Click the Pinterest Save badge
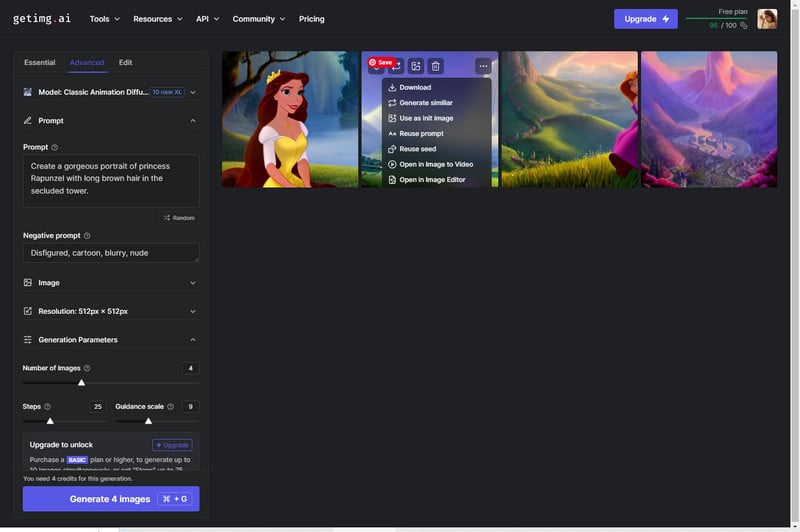This screenshot has height=532, width=800. tap(381, 62)
